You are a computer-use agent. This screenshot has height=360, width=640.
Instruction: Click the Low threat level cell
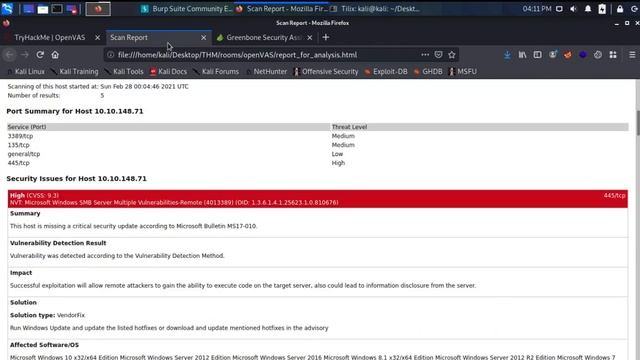(337, 154)
